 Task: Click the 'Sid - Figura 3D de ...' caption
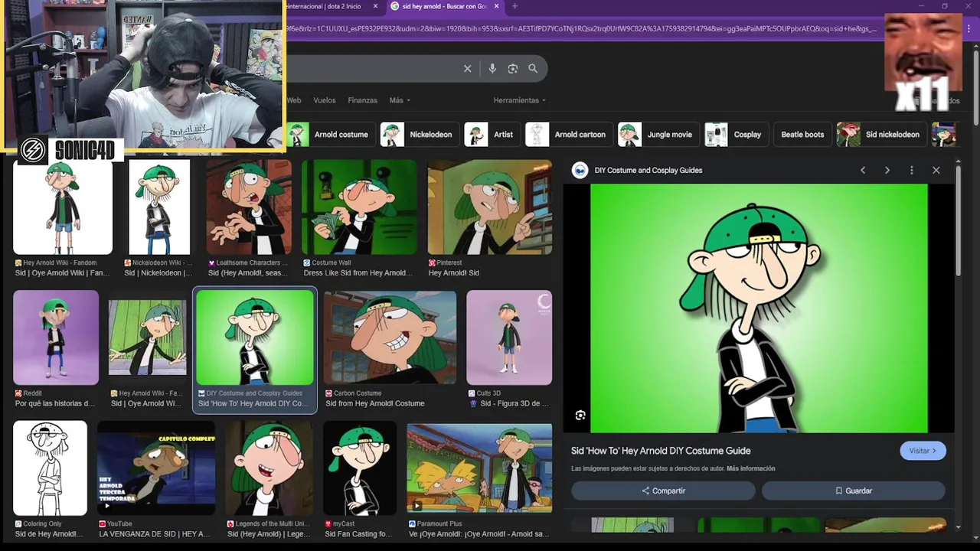(x=514, y=403)
